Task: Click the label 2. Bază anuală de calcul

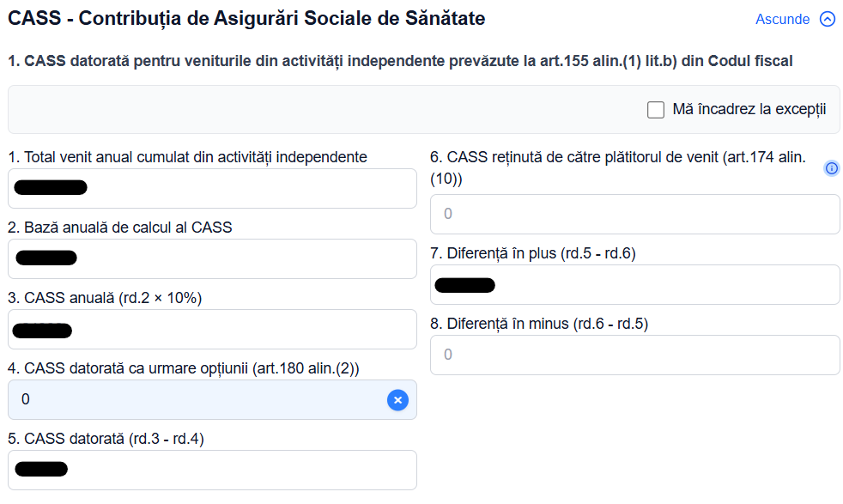Action: pos(120,228)
